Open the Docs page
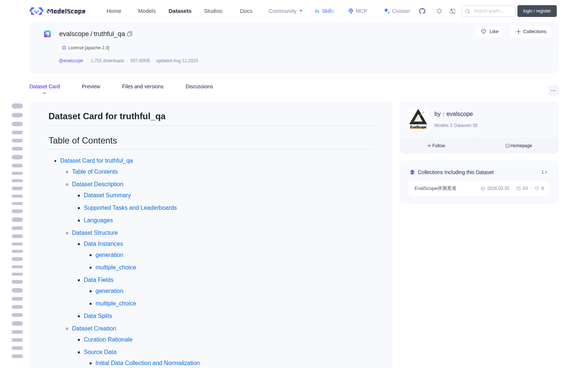588x368 pixels. click(246, 11)
